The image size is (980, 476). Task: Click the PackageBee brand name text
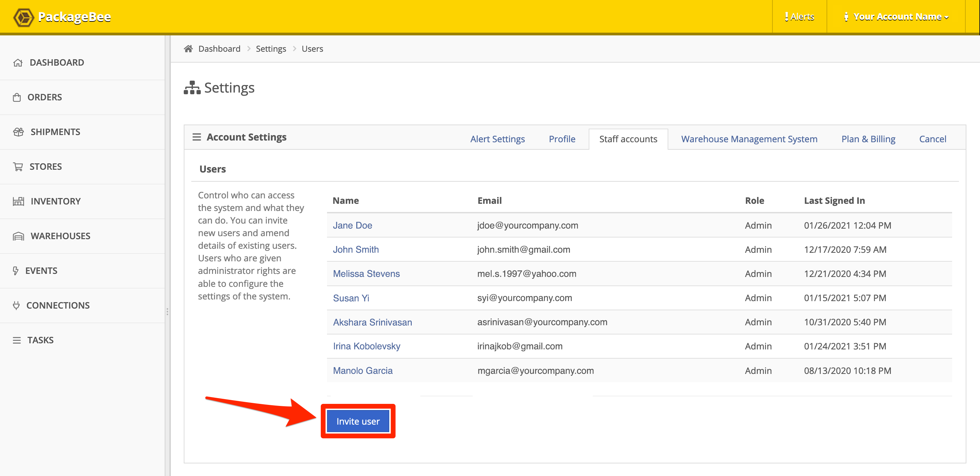pyautogui.click(x=74, y=17)
